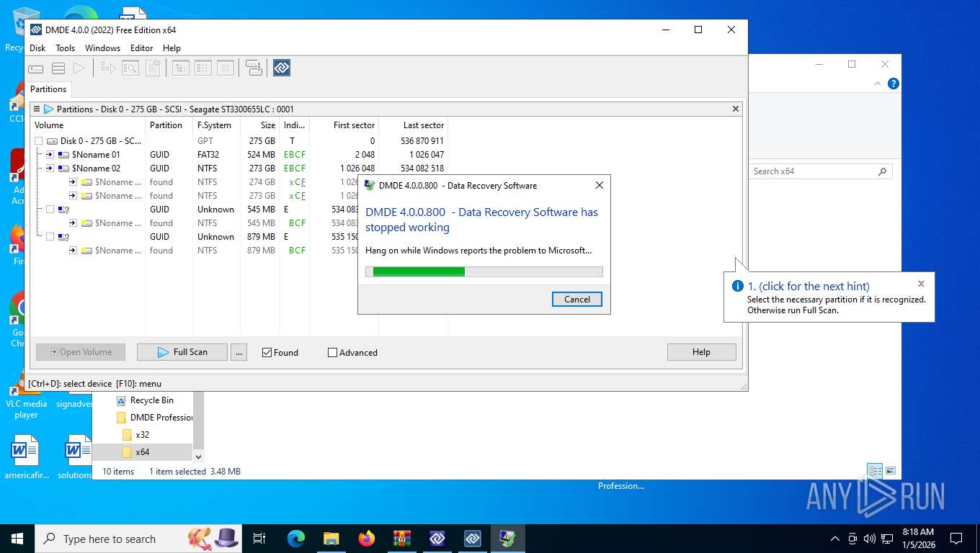Click the First sector column header
The height and width of the screenshot is (553, 980).
(x=344, y=125)
